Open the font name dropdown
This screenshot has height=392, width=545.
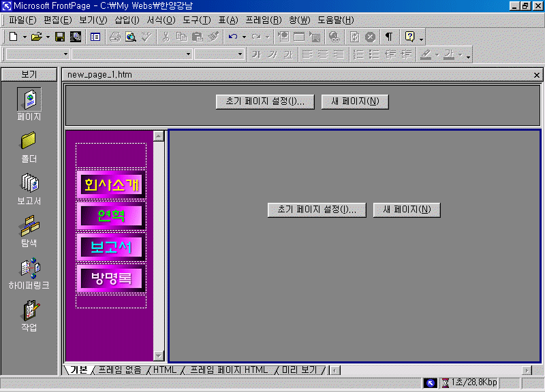[x=188, y=54]
